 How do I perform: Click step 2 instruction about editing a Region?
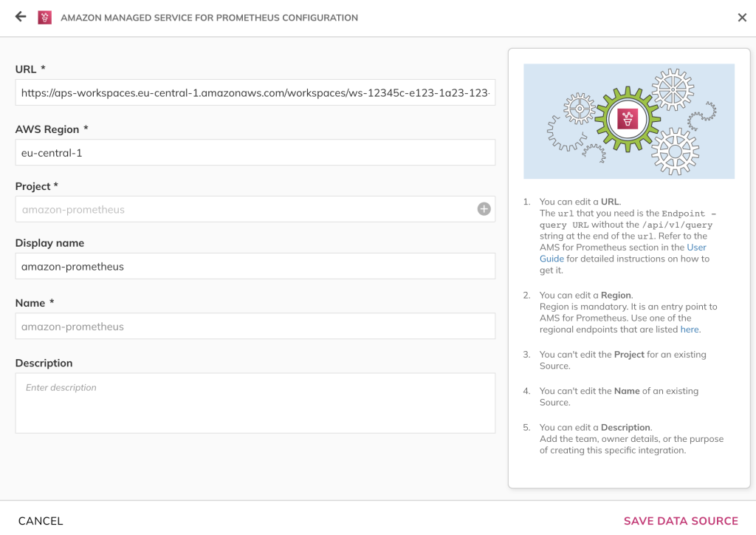tap(628, 312)
